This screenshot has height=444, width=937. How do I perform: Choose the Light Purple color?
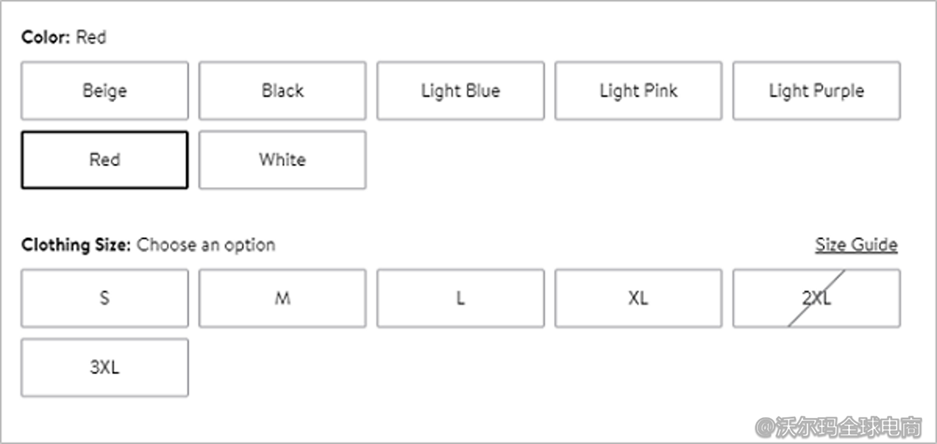click(x=816, y=91)
